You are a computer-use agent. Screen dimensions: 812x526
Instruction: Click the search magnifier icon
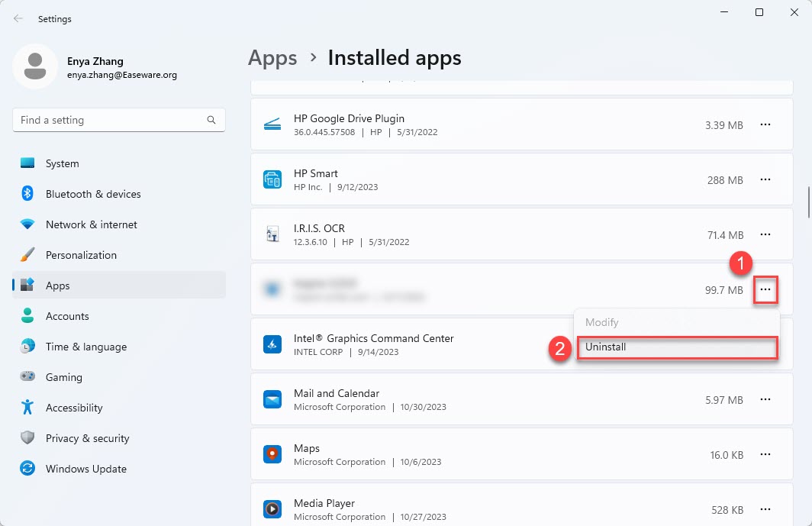click(x=211, y=120)
